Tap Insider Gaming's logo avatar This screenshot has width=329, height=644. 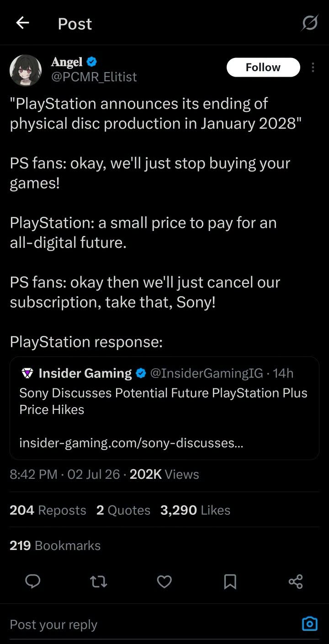[x=27, y=373]
